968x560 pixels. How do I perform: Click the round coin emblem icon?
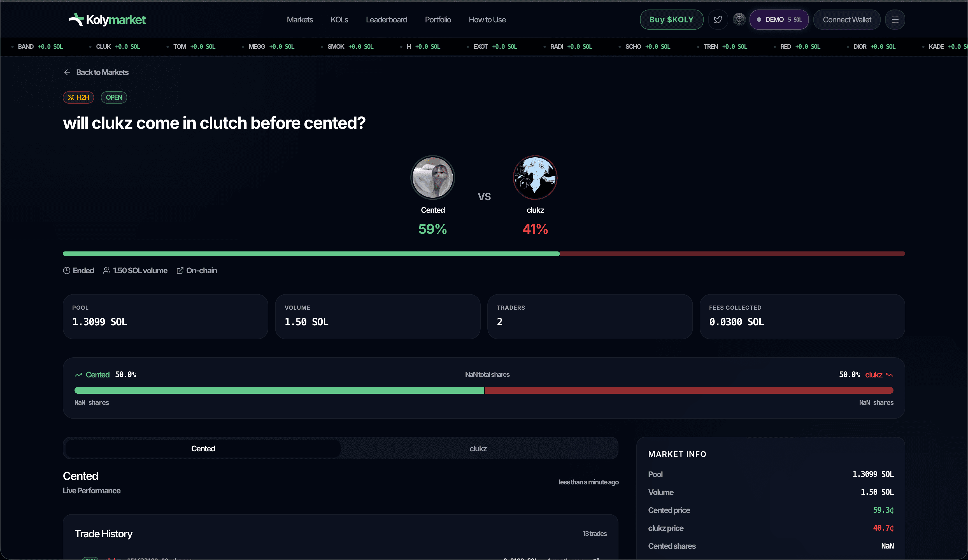pyautogui.click(x=739, y=19)
